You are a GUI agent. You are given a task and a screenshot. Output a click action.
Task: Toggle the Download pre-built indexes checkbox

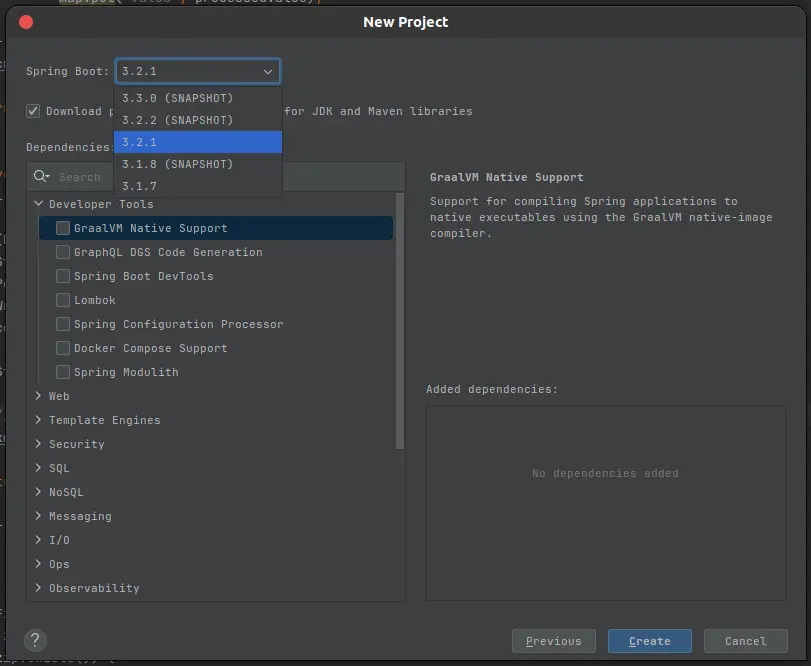[33, 111]
